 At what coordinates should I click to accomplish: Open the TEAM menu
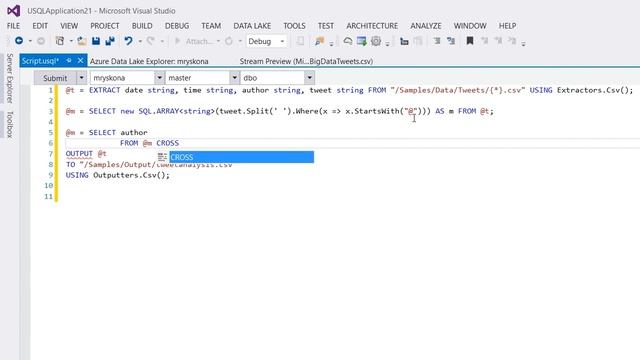click(x=211, y=26)
